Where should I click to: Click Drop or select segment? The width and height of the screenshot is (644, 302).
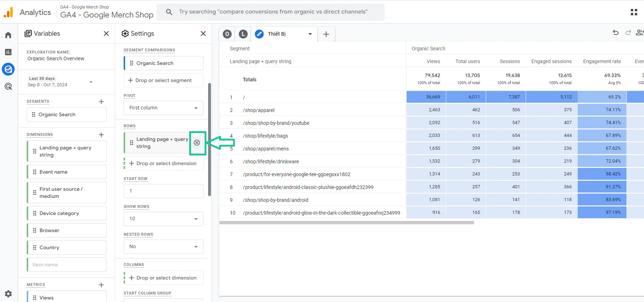164,80
